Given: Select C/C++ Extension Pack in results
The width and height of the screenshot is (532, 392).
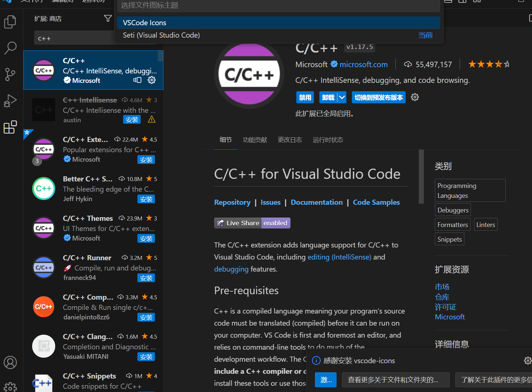Looking at the screenshot, I should 93,149.
